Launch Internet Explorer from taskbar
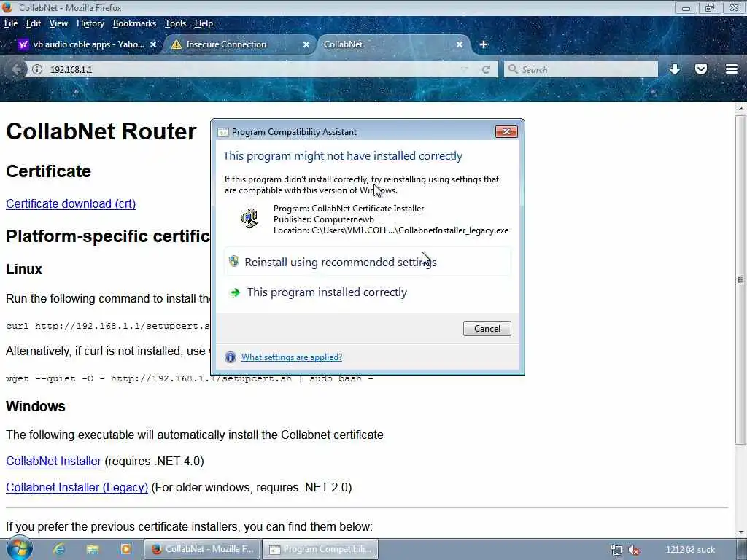 pyautogui.click(x=59, y=549)
